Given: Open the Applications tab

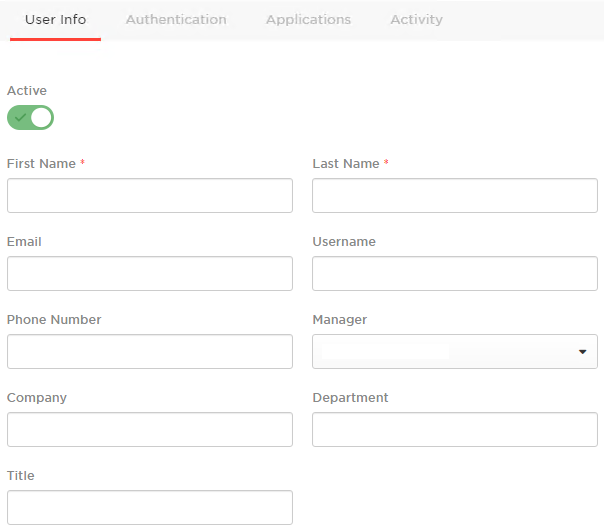Looking at the screenshot, I should click(x=308, y=19).
